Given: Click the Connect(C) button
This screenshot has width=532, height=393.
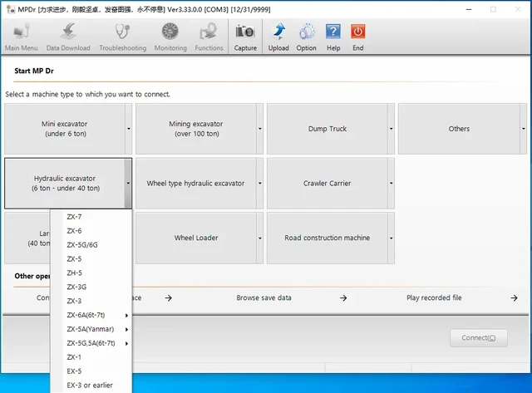Looking at the screenshot, I should pyautogui.click(x=479, y=337).
